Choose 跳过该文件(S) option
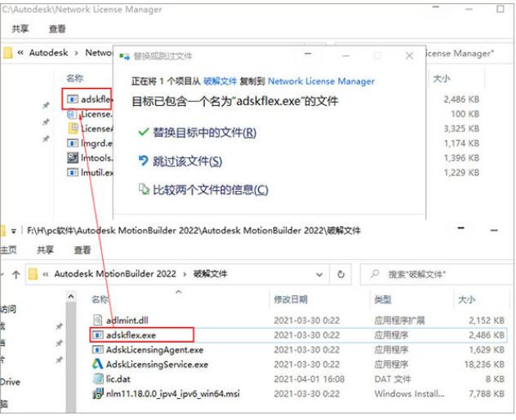 pyautogui.click(x=187, y=161)
